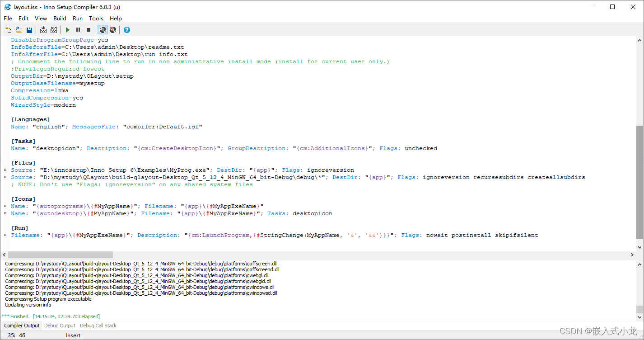Click the WizardStyle=modern line
Image resolution: width=644 pixels, height=340 pixels.
[x=43, y=105]
